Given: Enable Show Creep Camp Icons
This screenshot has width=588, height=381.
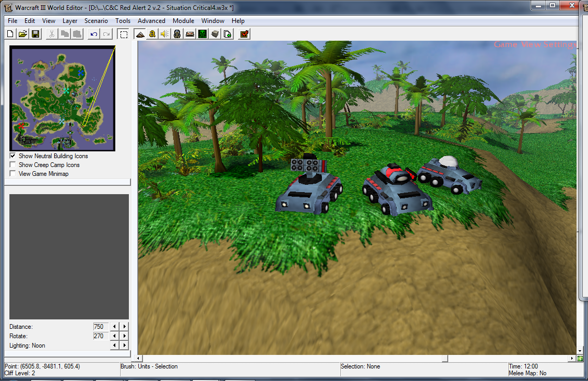Looking at the screenshot, I should point(13,164).
